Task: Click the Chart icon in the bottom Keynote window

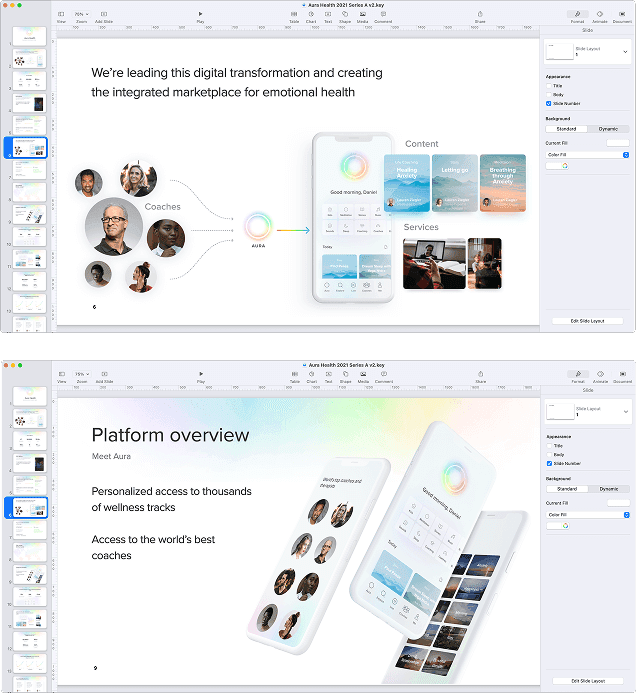Action: 312,374
